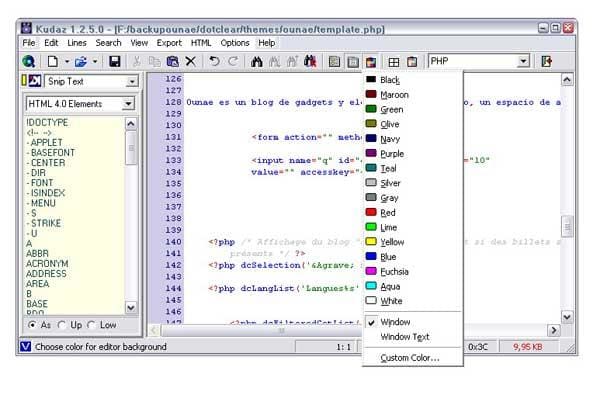Screen dimensions: 600x412
Task: Select ACRONYM in the elements list
Action: pyautogui.click(x=47, y=264)
